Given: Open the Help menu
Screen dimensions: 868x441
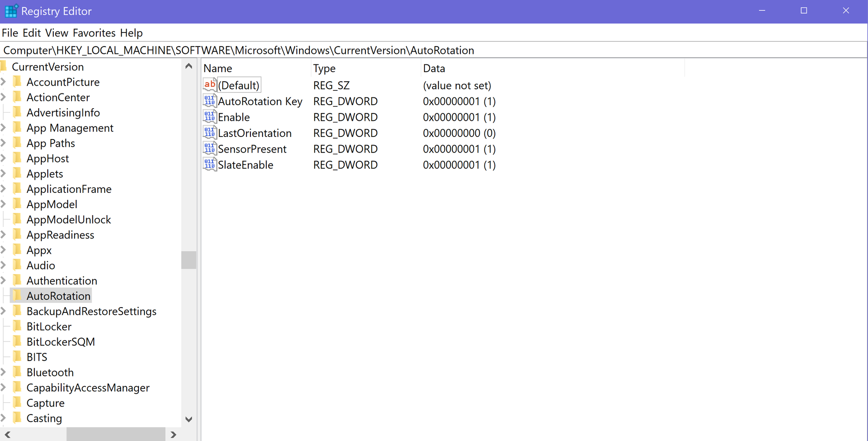Looking at the screenshot, I should (x=132, y=33).
